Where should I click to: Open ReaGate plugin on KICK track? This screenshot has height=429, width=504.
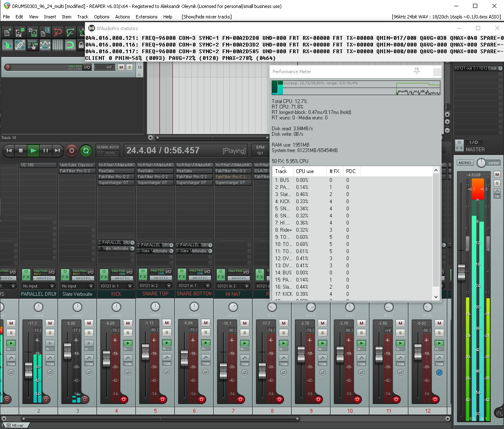pos(116,171)
